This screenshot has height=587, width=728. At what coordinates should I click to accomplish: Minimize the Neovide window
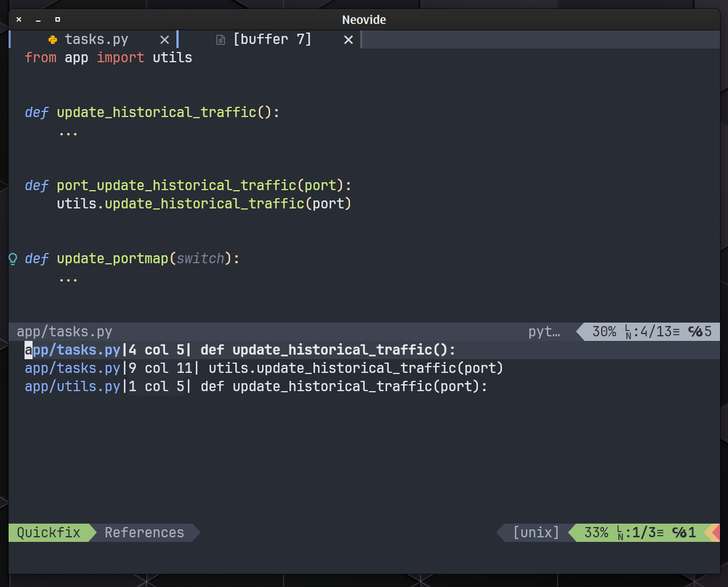point(38,20)
